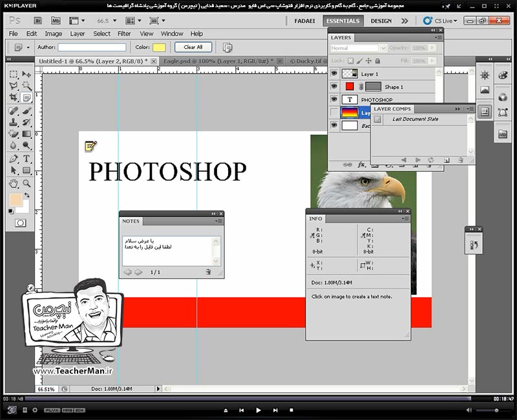Screen dimensions: 517x420
Task: Show the gradient layer visibility
Action: click(334, 112)
